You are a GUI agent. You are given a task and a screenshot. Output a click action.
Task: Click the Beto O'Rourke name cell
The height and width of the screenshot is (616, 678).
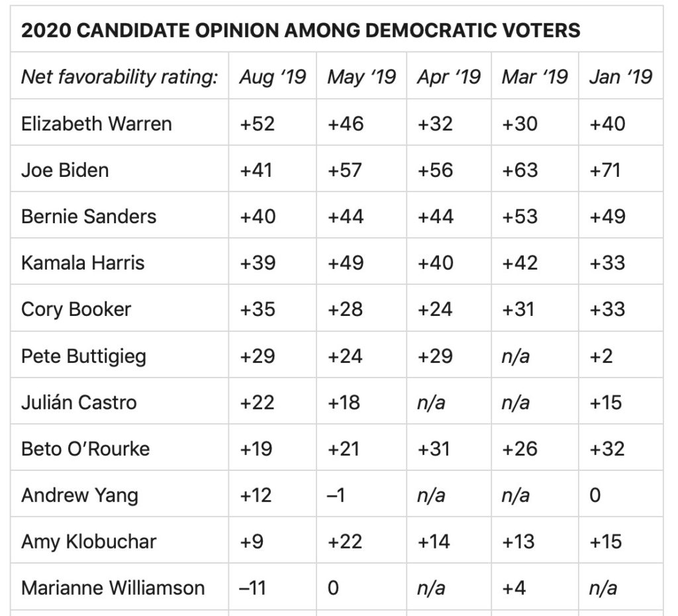click(85, 448)
